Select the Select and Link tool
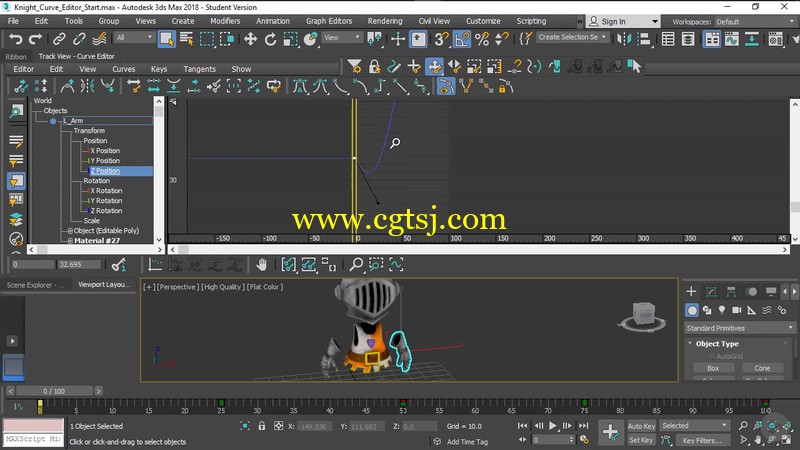 pyautogui.click(x=59, y=39)
